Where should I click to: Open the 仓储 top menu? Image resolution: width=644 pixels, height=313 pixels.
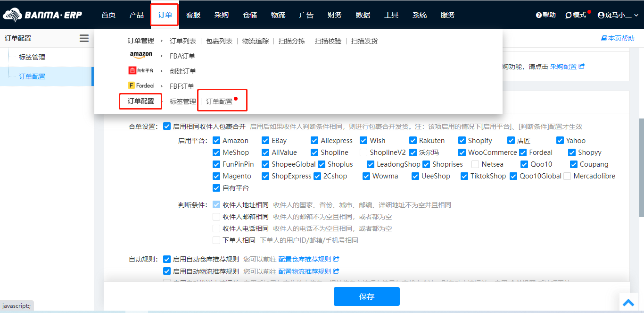pyautogui.click(x=250, y=15)
